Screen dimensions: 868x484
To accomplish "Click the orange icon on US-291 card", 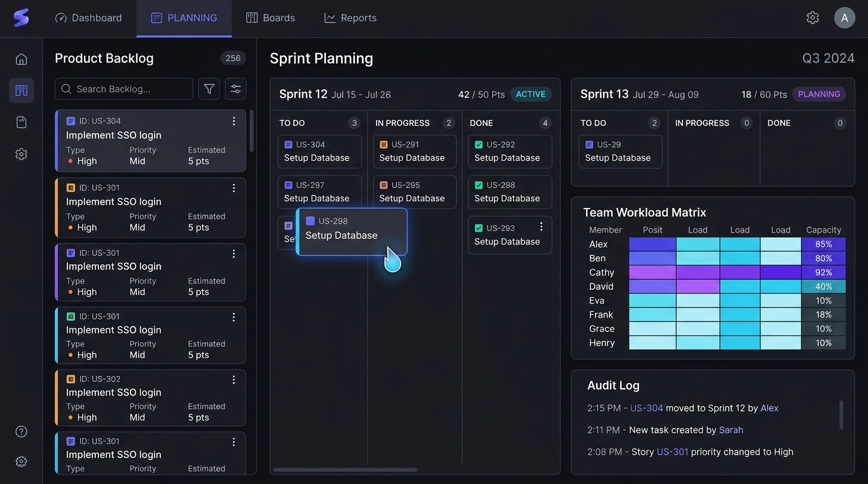I will (x=384, y=145).
